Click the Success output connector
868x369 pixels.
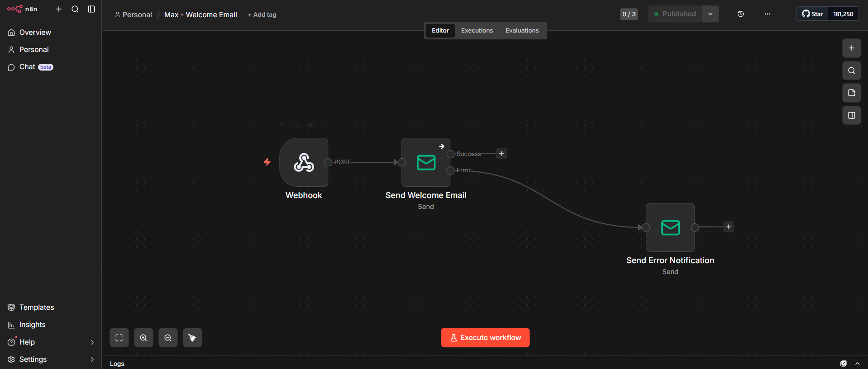pyautogui.click(x=450, y=154)
